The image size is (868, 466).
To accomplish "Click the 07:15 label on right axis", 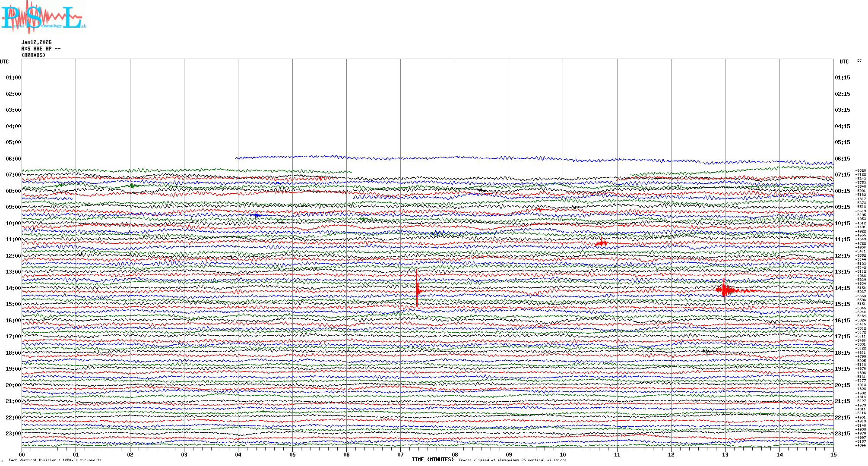I will pyautogui.click(x=842, y=175).
